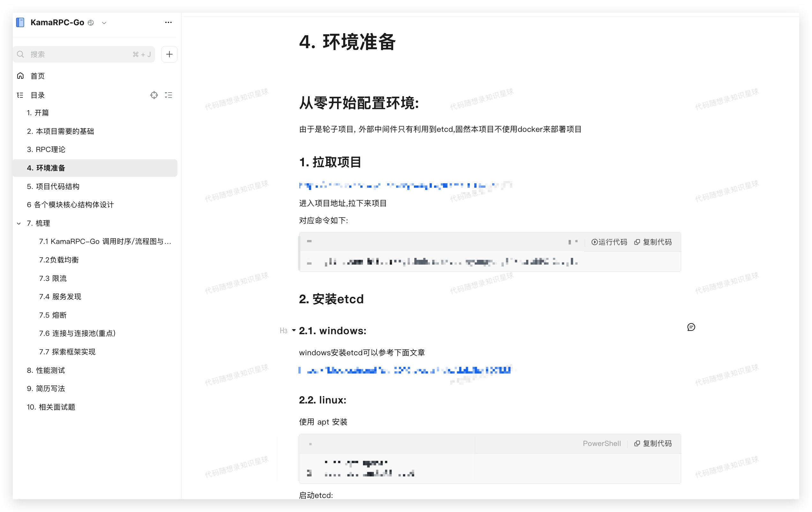This screenshot has width=812, height=512.
Task: Expand the KamaRPC-Go title dropdown chevron
Action: pos(104,23)
